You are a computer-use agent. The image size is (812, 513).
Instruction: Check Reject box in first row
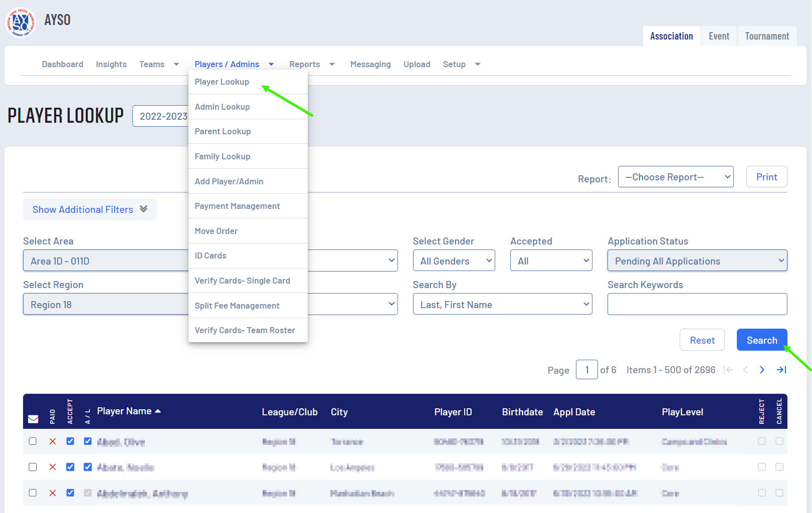click(762, 441)
